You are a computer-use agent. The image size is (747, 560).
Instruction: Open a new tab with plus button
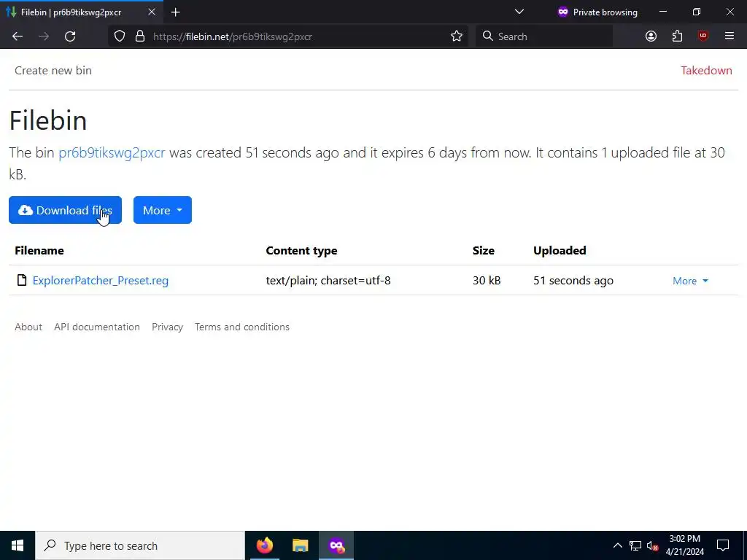pyautogui.click(x=175, y=12)
